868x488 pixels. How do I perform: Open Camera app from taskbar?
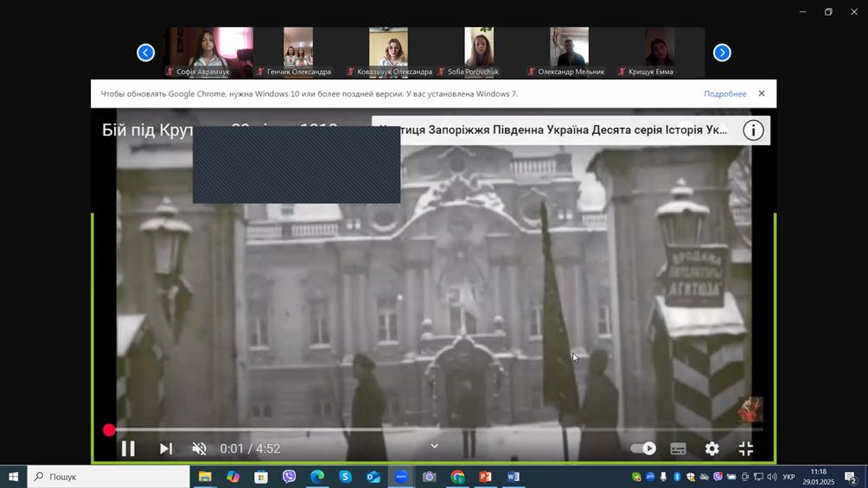[429, 477]
